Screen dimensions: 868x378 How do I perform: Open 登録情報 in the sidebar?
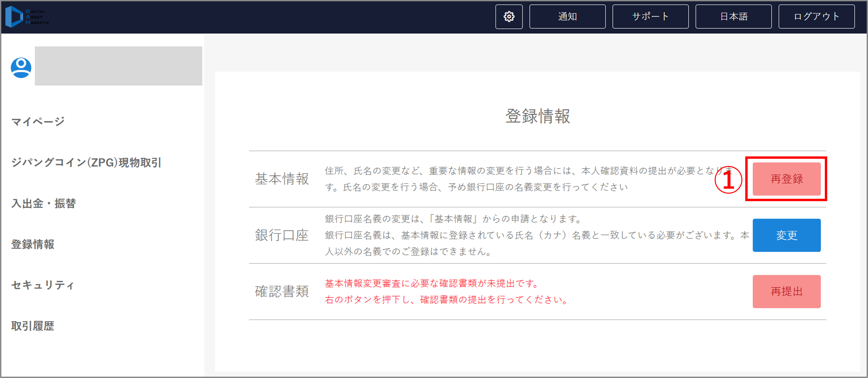tap(33, 244)
